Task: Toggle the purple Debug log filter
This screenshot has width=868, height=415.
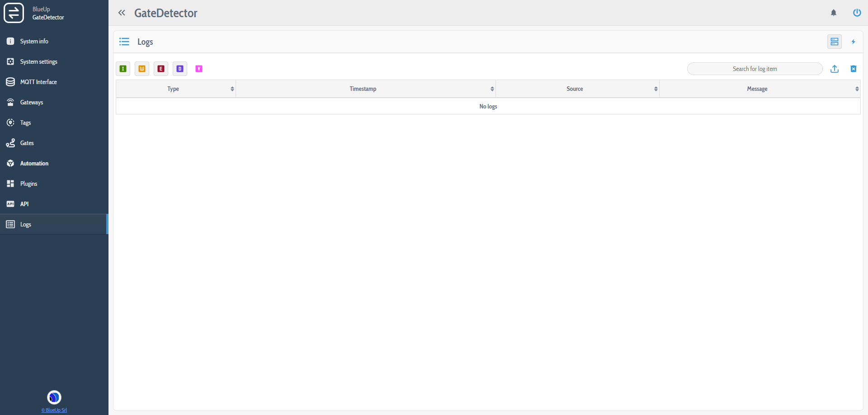Action: (180, 69)
